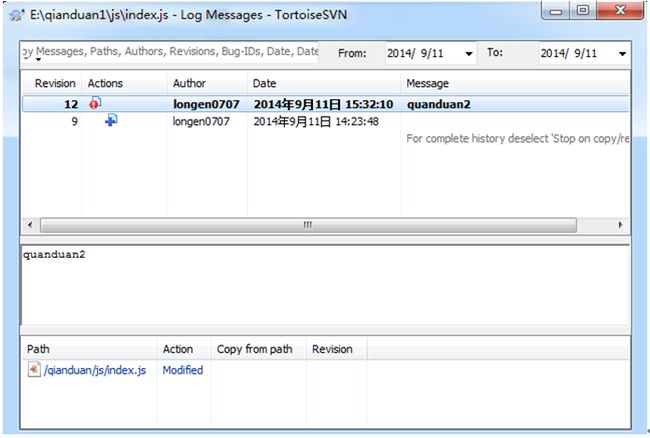
Task: Click the modified action icon in revision 12
Action: coord(95,103)
